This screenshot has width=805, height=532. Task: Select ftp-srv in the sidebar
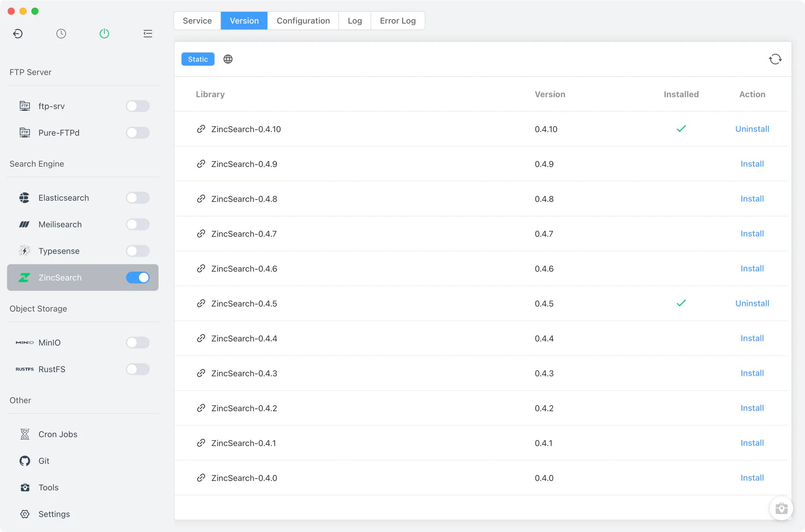(x=83, y=106)
